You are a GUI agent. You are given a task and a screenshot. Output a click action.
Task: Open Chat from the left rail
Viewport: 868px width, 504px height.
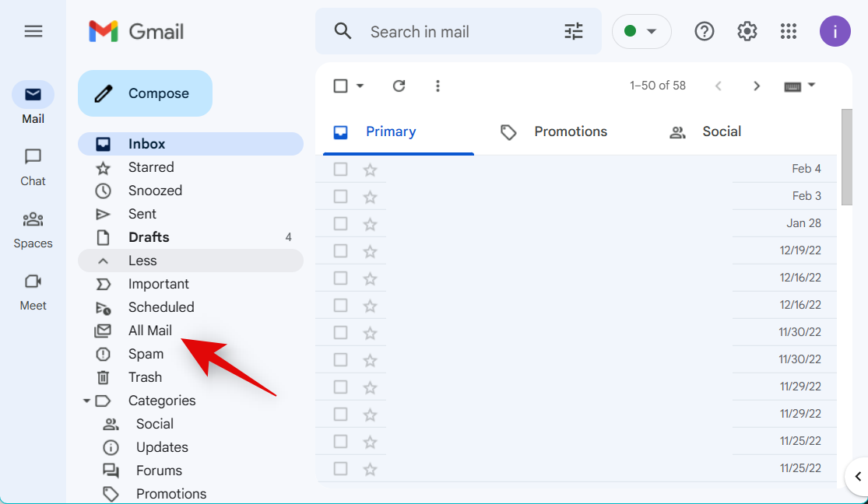(33, 166)
